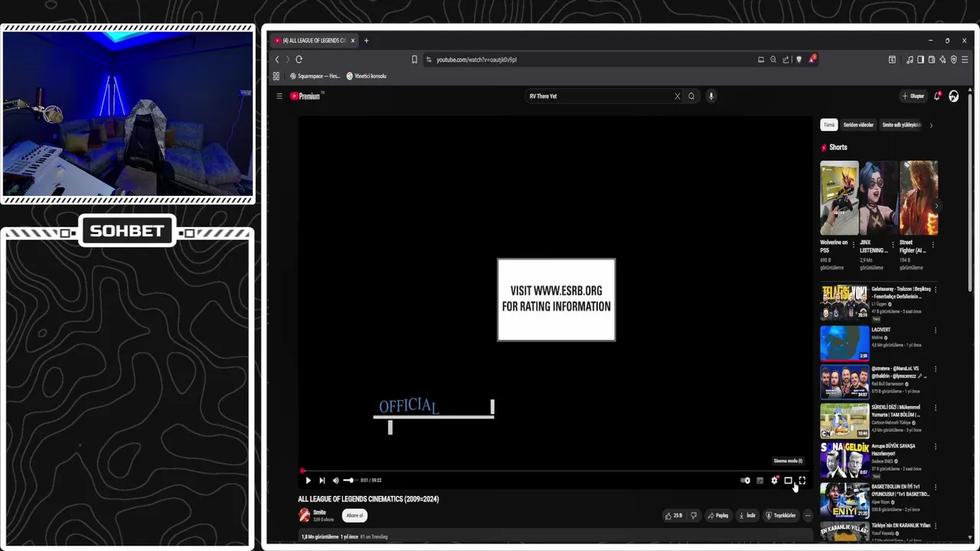The height and width of the screenshot is (551, 980).
Task: Open the Smite channel avatar
Action: coord(304,515)
